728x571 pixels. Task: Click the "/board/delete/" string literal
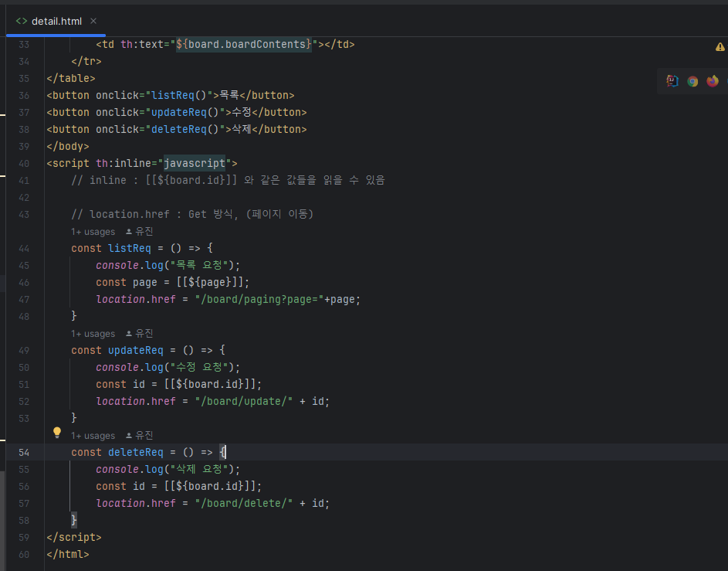pyautogui.click(x=244, y=503)
